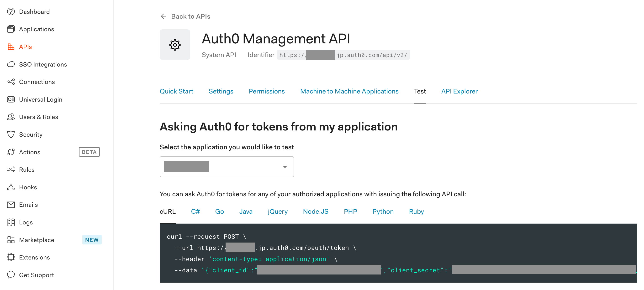Open the Machine to Machine Applications tab
This screenshot has height=290, width=644.
point(349,91)
